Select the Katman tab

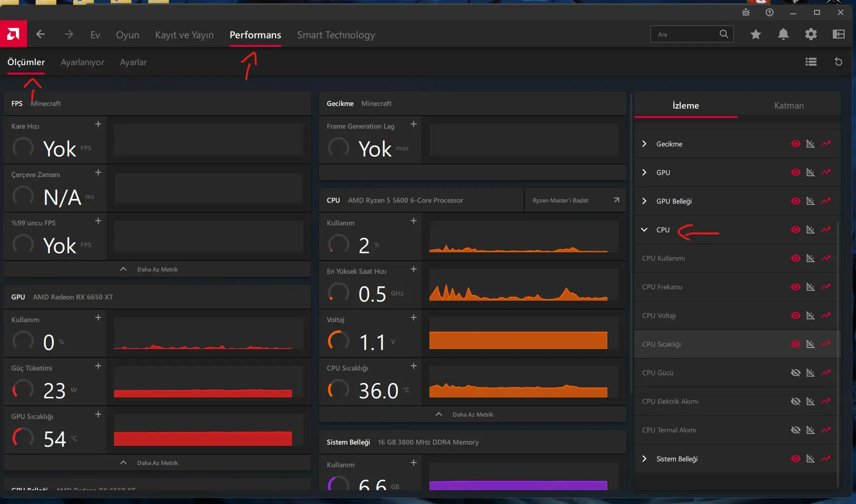coord(789,106)
